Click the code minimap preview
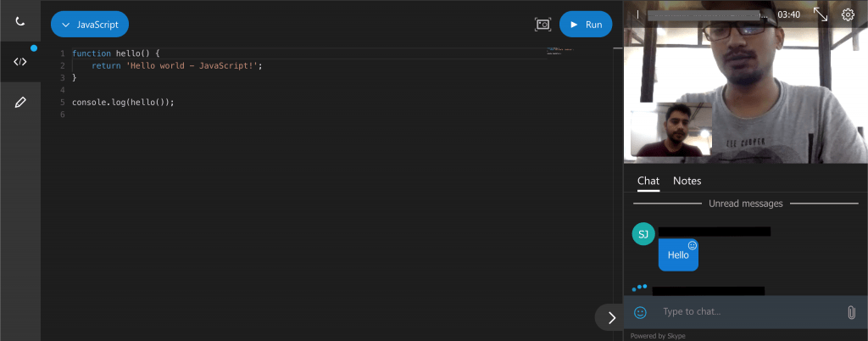The width and height of the screenshot is (868, 341). coord(561,52)
